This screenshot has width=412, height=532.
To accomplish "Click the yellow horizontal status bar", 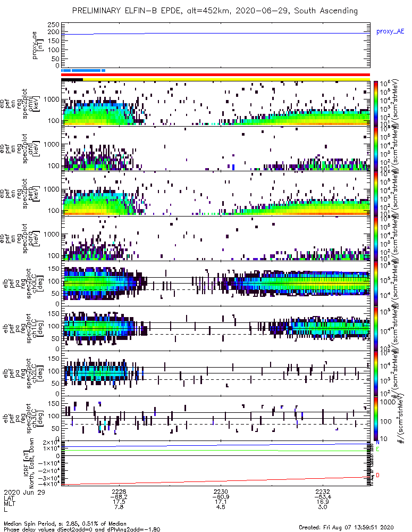I will coord(226,79).
